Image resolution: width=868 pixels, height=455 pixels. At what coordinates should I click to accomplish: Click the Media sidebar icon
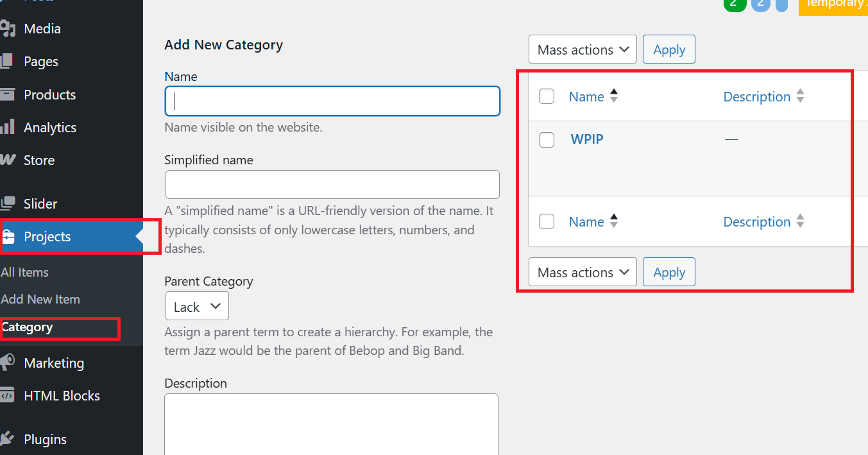tap(7, 29)
